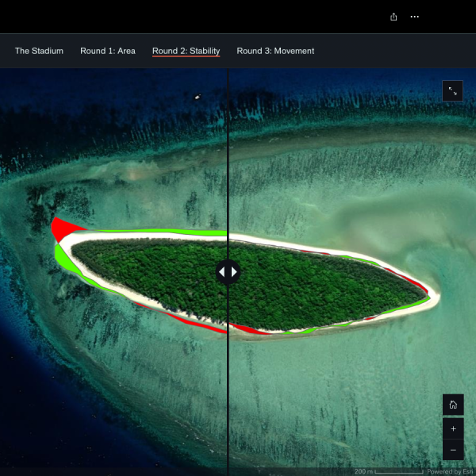The width and height of the screenshot is (476, 476).
Task: Open The Stadium tab
Action: click(39, 51)
